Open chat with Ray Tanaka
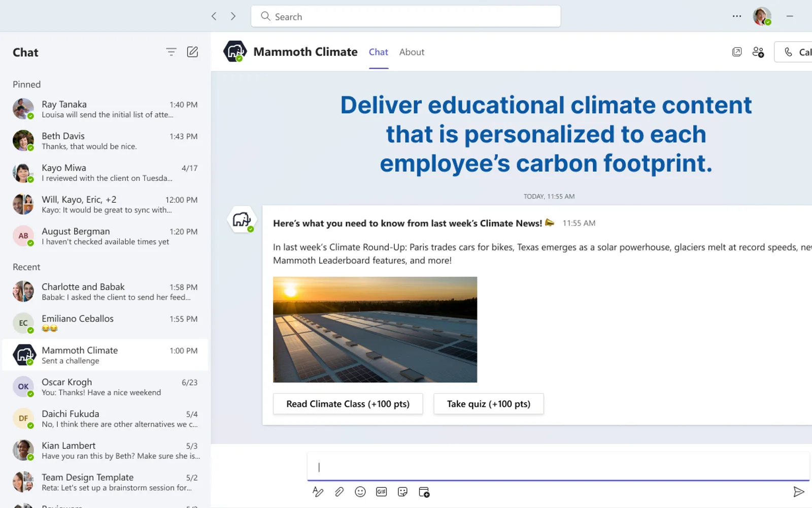Viewport: 812px width, 508px height. point(106,109)
